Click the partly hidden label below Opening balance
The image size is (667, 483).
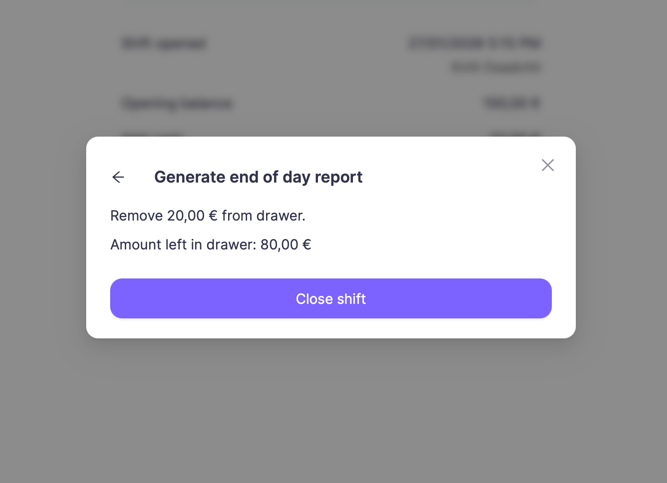point(152,134)
